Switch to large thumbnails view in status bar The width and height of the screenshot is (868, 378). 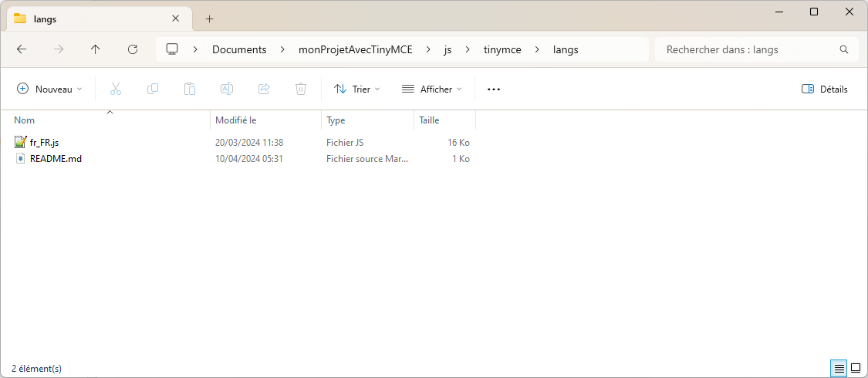coord(855,369)
